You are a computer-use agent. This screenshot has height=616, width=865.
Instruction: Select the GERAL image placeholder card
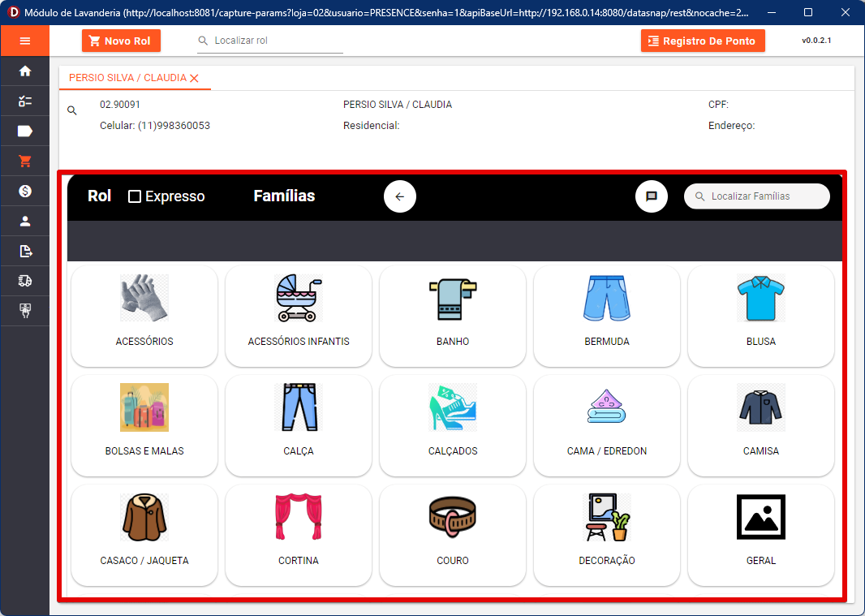coord(761,535)
